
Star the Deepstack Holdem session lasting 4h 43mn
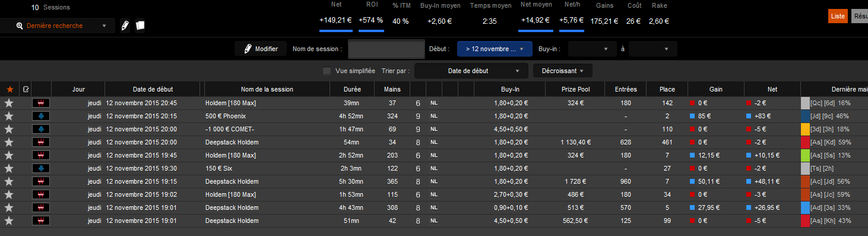pos(9,207)
